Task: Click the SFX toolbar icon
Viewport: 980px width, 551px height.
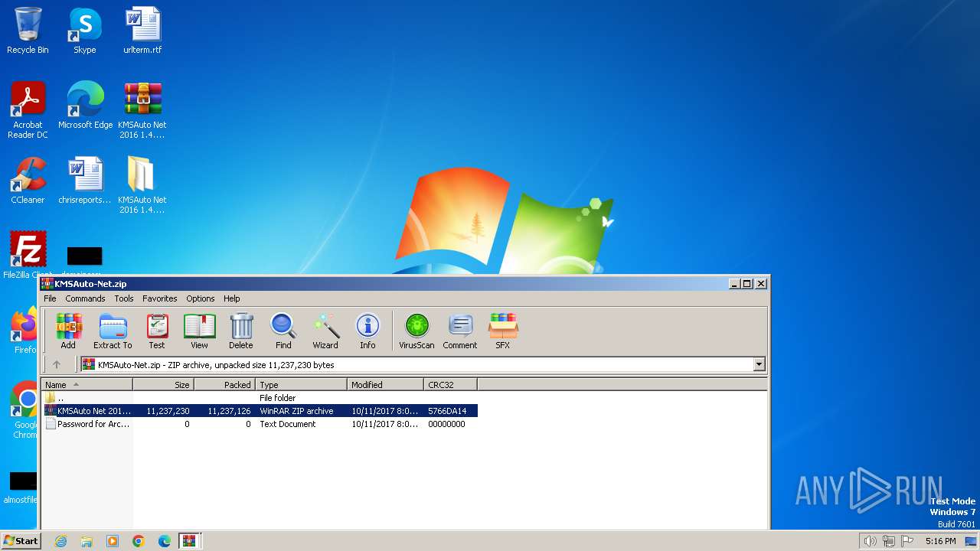Action: [x=502, y=331]
